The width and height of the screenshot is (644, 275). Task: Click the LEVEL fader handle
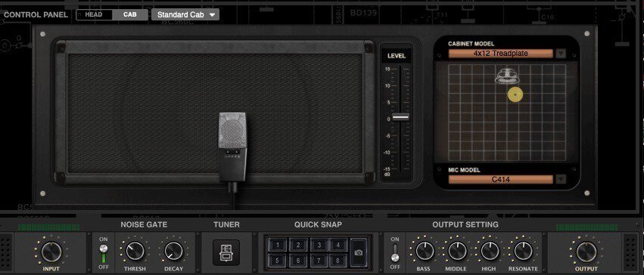click(400, 117)
